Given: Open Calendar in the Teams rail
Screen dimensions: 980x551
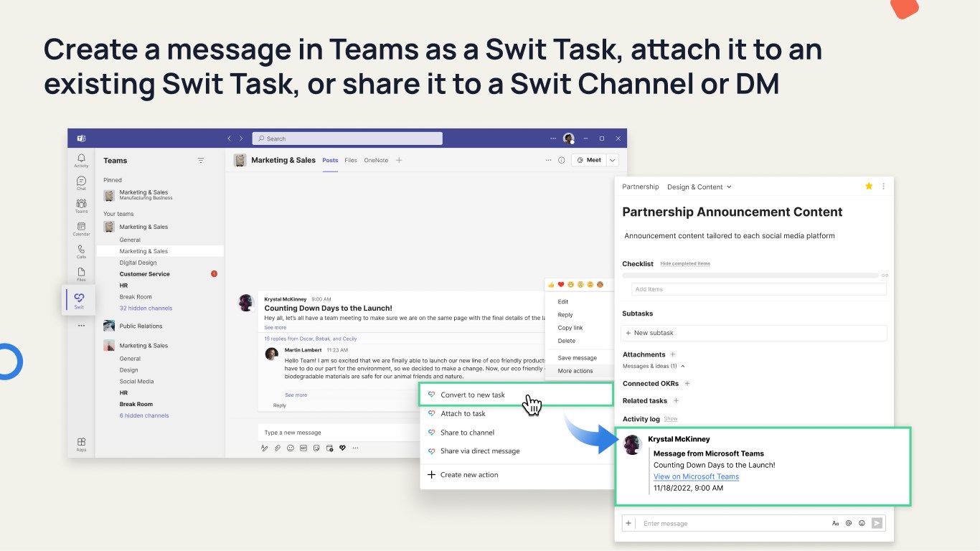Looking at the screenshot, I should [x=81, y=229].
